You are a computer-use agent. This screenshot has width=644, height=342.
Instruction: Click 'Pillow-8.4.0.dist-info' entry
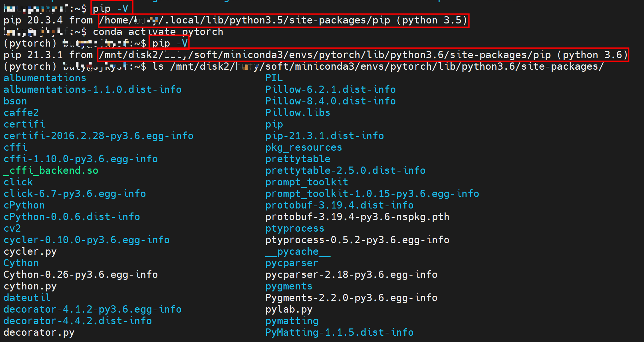(x=331, y=101)
